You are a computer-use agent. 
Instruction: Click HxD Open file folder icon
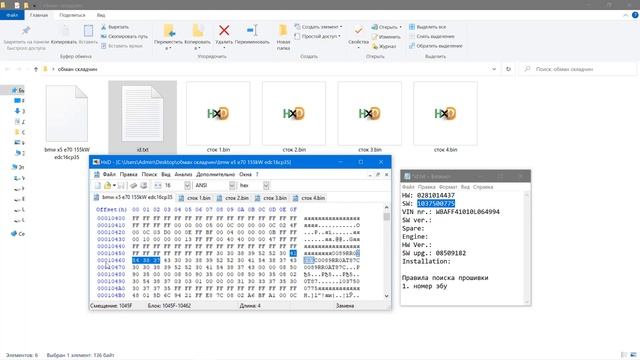pos(107,185)
